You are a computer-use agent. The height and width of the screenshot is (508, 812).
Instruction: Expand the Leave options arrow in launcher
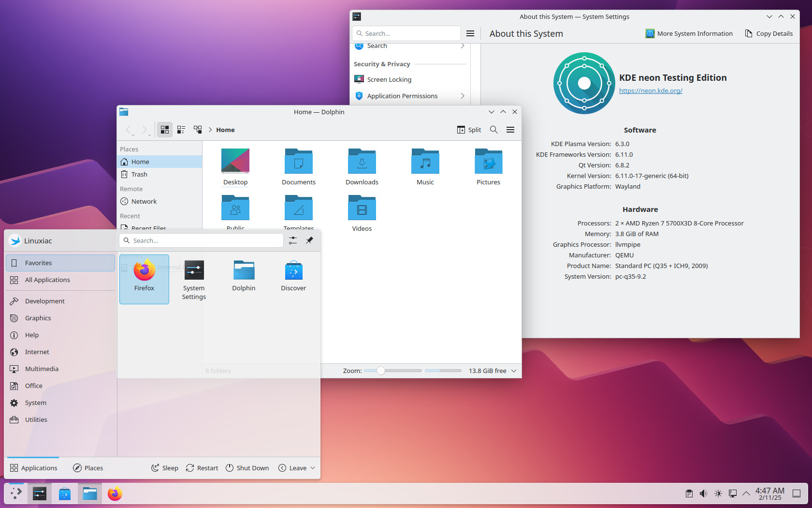pos(313,468)
